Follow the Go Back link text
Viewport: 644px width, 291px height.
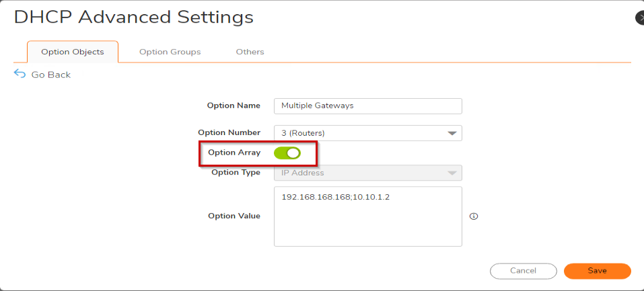[51, 75]
